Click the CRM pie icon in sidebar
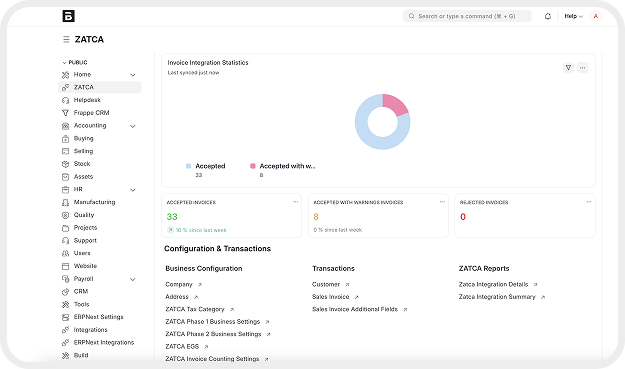The width and height of the screenshot is (625, 369). [x=65, y=292]
